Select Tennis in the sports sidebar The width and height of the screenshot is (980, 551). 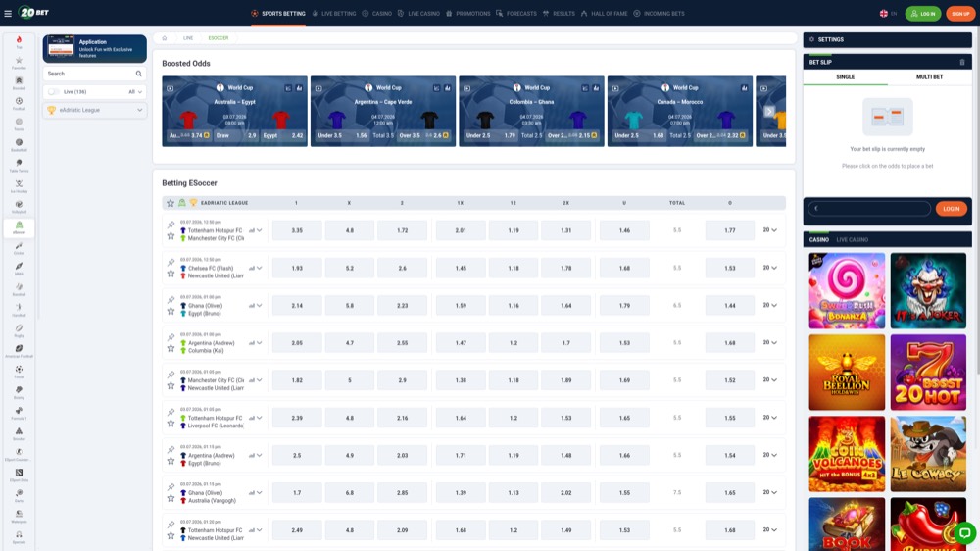[19, 125]
